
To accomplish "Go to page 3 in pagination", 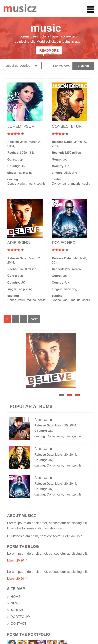I will point(23,319).
